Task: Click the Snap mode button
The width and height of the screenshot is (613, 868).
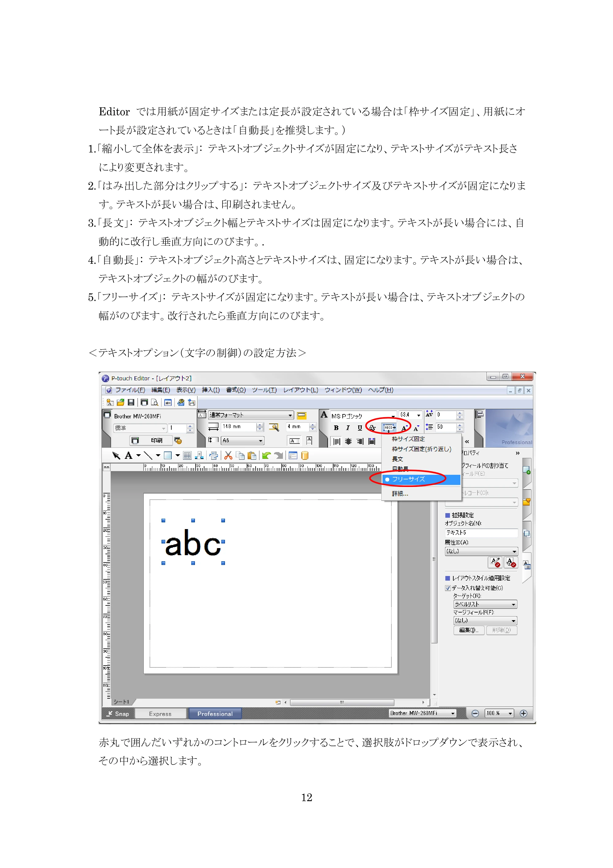Action: [118, 714]
